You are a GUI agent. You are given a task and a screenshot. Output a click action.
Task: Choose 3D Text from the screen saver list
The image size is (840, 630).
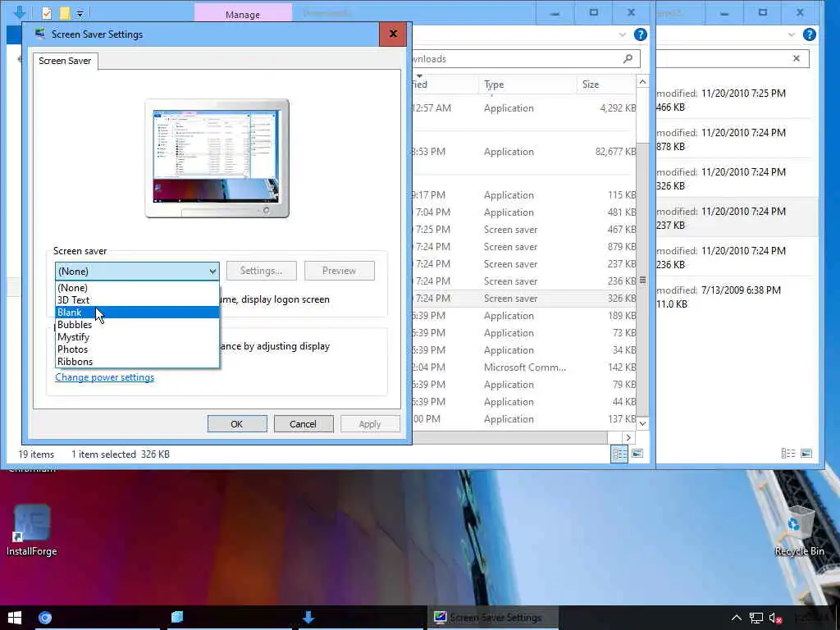click(137, 300)
